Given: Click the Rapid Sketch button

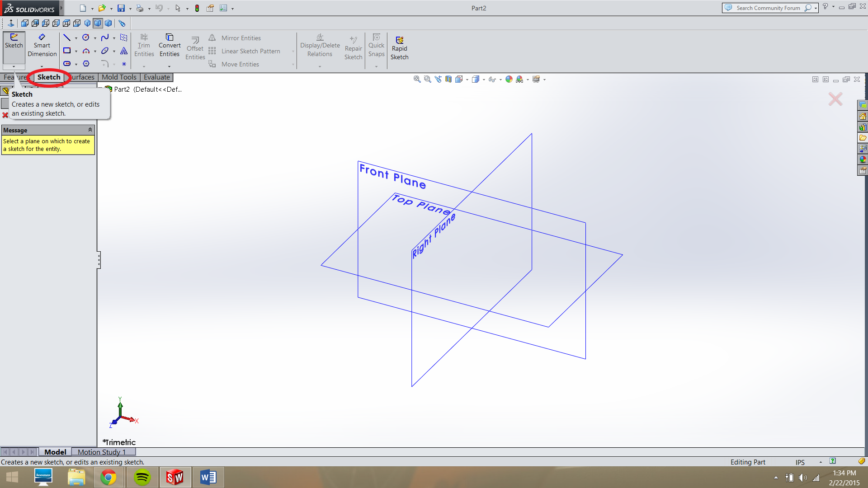Looking at the screenshot, I should (400, 47).
